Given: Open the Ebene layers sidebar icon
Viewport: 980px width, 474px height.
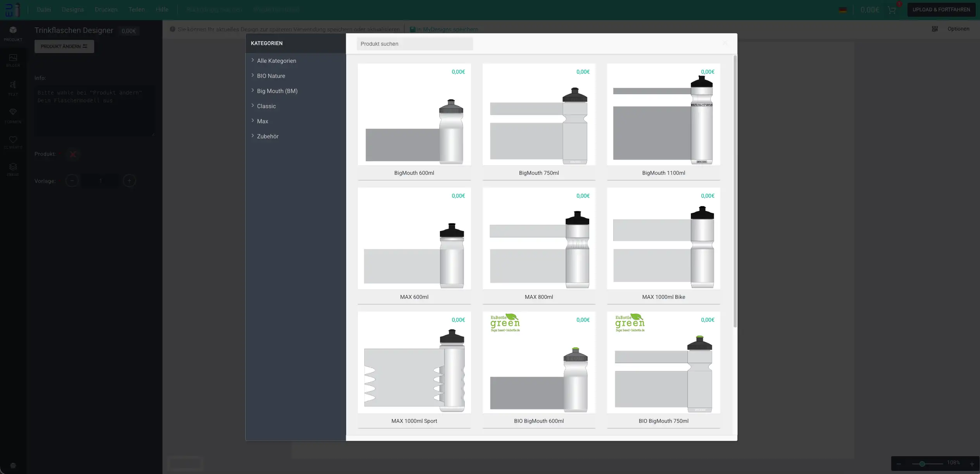Looking at the screenshot, I should tap(13, 169).
